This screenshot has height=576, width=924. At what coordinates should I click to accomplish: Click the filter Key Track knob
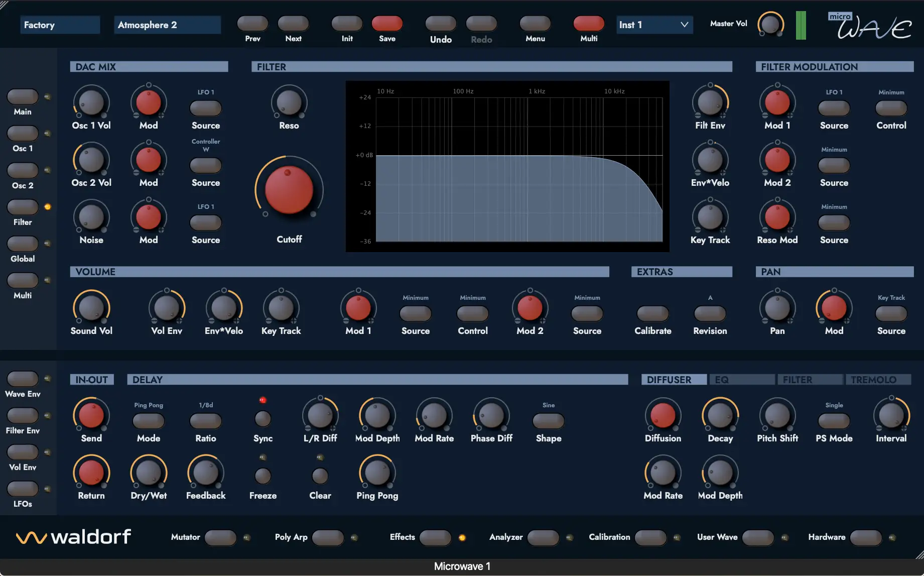[710, 217]
